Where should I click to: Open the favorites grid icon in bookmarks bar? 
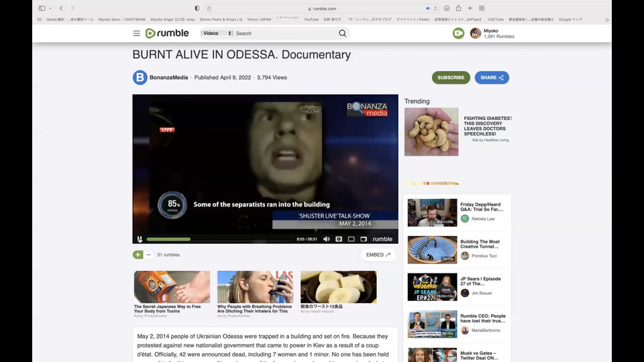[x=40, y=19]
